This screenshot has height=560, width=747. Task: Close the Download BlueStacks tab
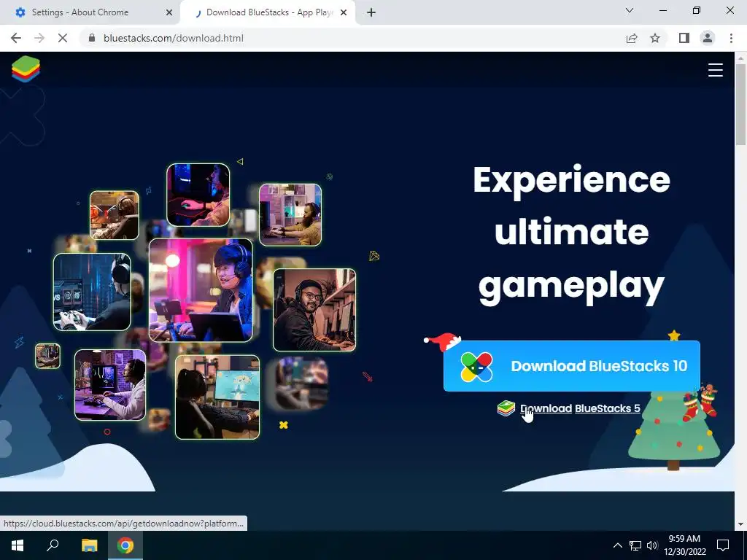(x=344, y=12)
